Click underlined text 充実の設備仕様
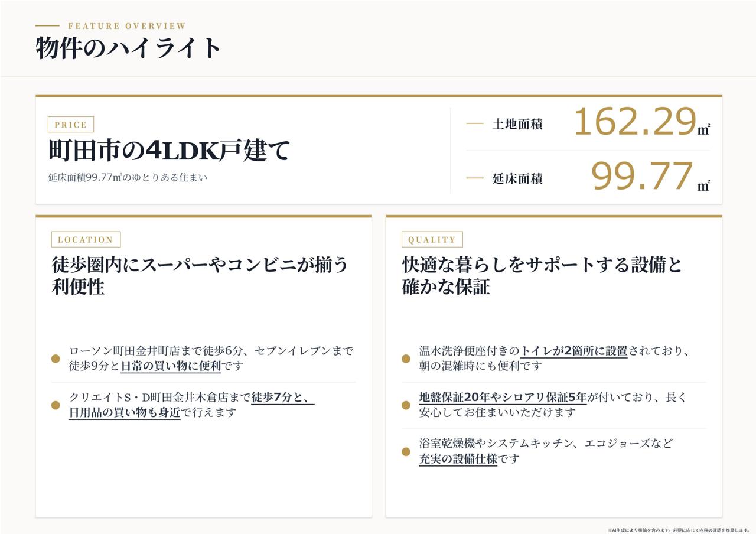The image size is (756, 534). tap(458, 459)
